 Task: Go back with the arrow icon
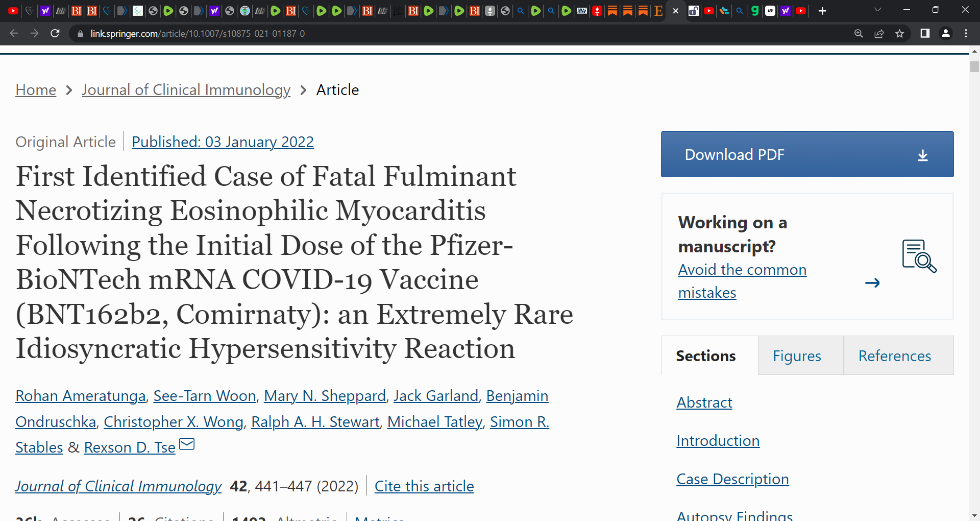point(14,33)
